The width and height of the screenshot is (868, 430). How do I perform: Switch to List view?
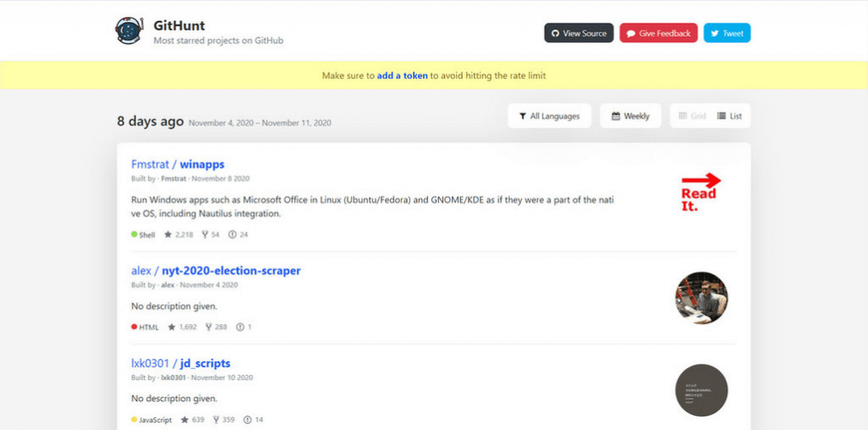coord(729,116)
